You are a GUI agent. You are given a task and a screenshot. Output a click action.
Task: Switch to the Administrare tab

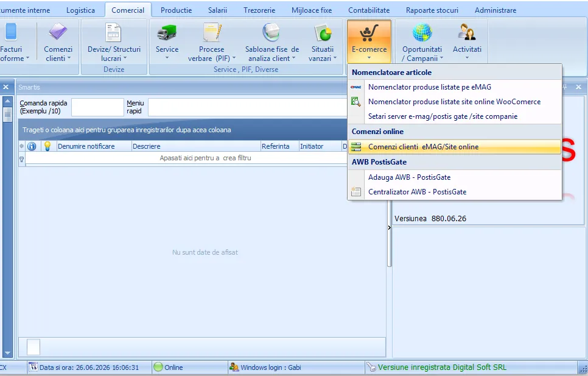[x=495, y=10]
